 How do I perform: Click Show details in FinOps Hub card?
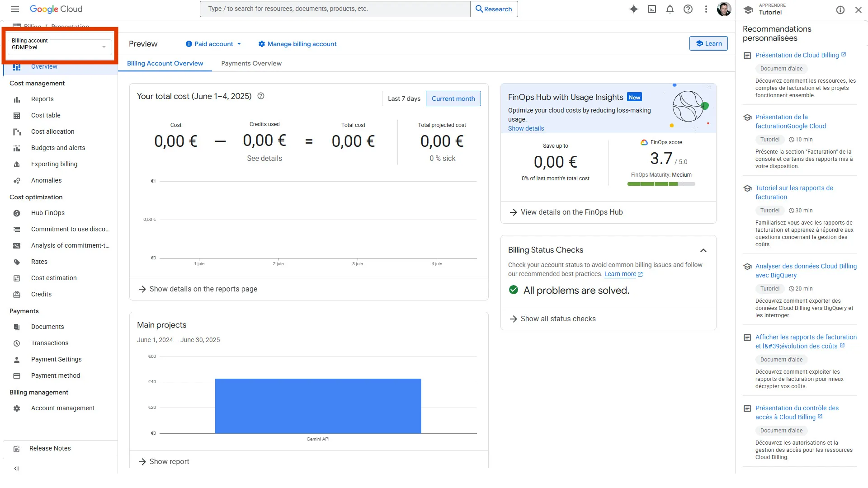point(526,128)
